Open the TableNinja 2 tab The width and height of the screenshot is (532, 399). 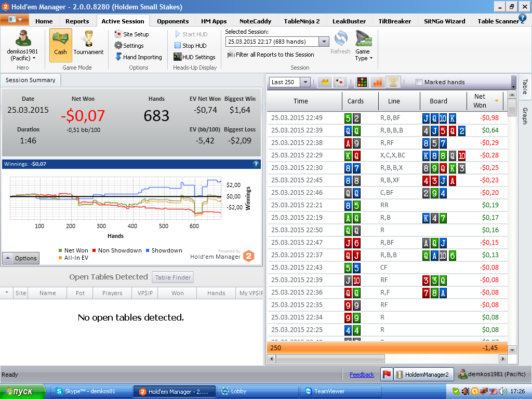coord(302,21)
